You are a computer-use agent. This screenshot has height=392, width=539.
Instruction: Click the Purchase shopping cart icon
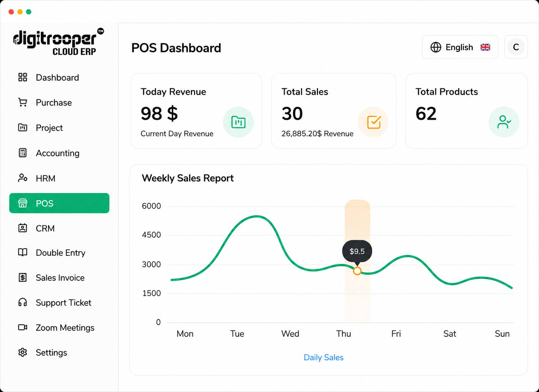(23, 102)
